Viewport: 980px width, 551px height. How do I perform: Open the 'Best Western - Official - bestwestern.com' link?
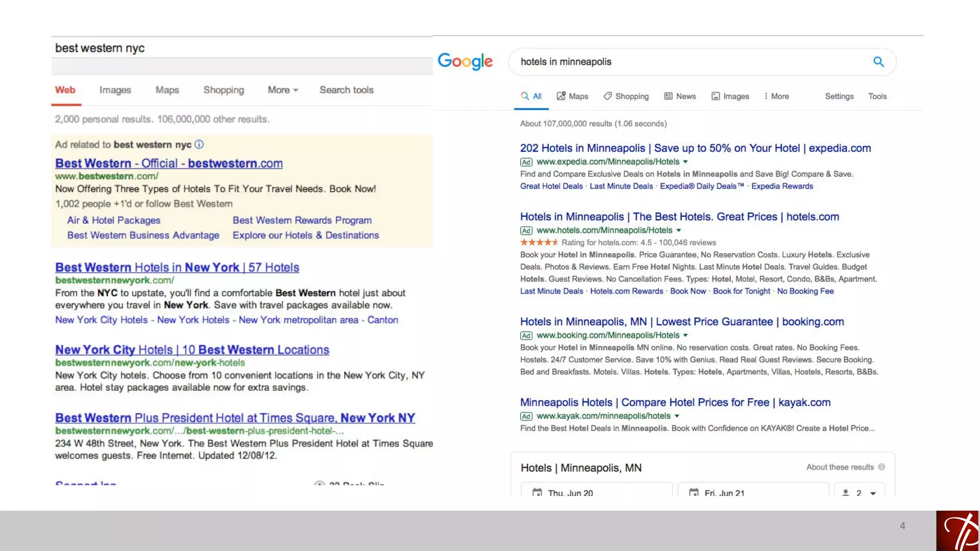[168, 164]
